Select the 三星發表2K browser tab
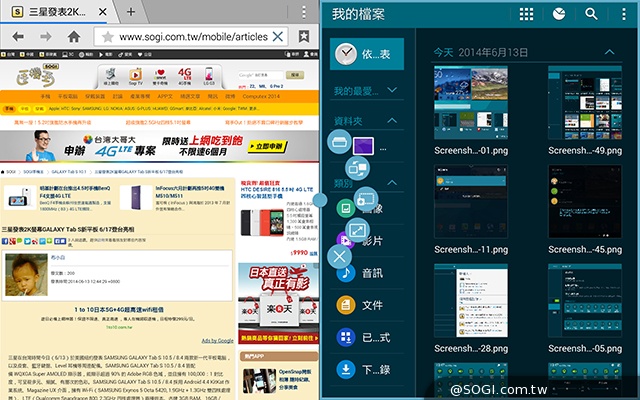The width and height of the screenshot is (640, 400). 57,12
